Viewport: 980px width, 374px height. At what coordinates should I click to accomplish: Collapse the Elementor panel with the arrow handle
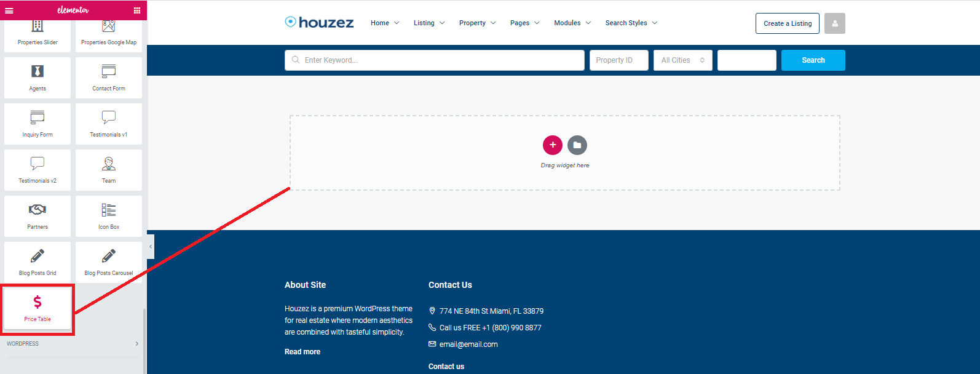(151, 247)
